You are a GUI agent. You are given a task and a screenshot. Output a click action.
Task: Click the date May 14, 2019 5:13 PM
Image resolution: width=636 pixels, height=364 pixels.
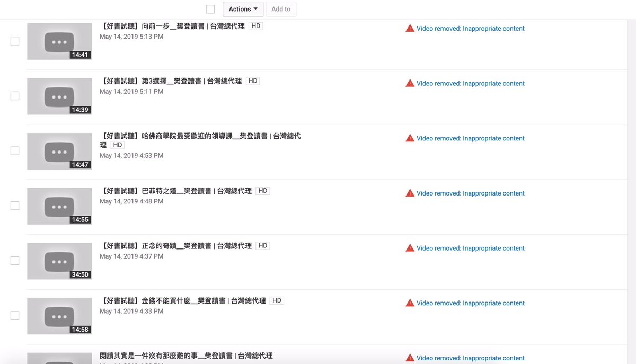coord(131,37)
